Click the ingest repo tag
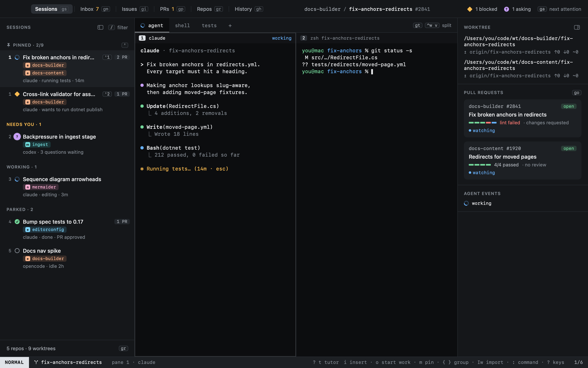The width and height of the screenshot is (588, 368). 37,145
